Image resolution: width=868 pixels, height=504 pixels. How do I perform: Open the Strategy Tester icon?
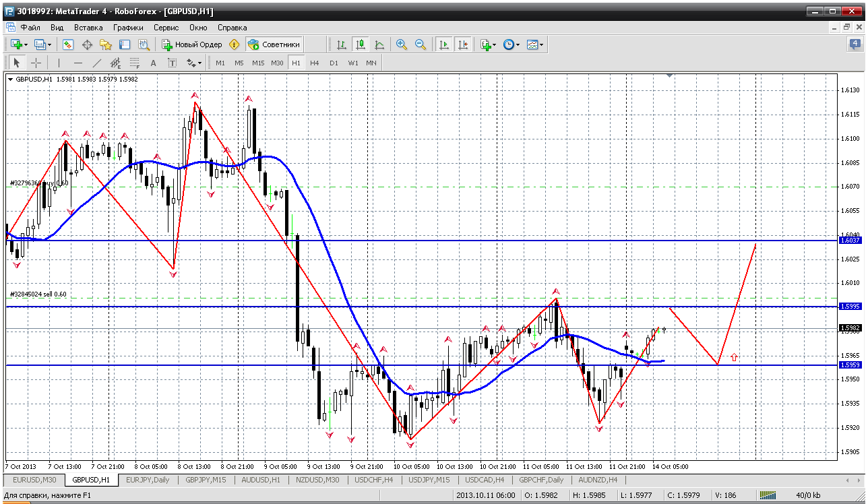(144, 44)
